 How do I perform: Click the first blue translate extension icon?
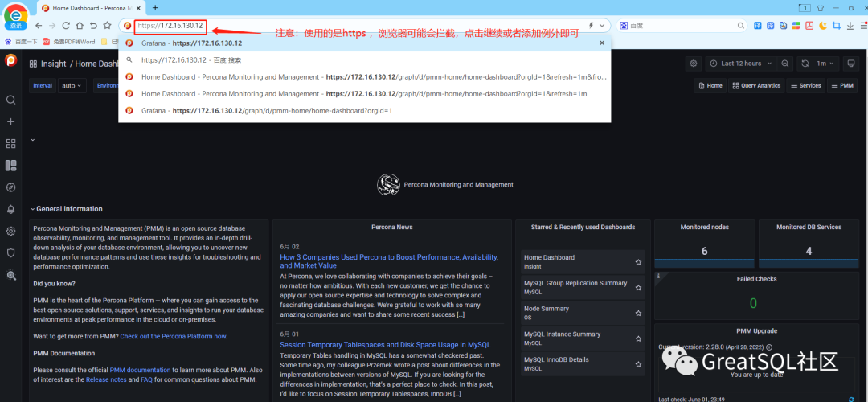pyautogui.click(x=758, y=26)
